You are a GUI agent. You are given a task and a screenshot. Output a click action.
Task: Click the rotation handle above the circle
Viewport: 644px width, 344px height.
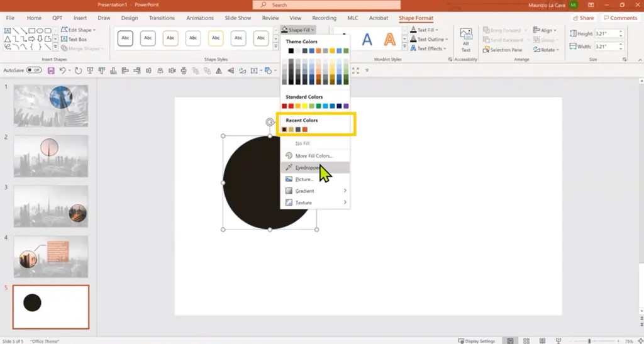click(x=270, y=122)
